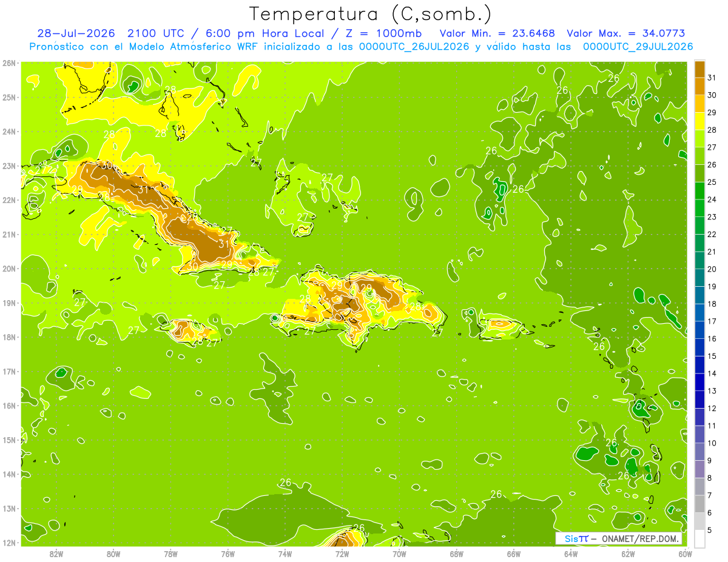Click the '64W' longitude axis label
Viewport: 728px width, 562px height.
tap(571, 554)
